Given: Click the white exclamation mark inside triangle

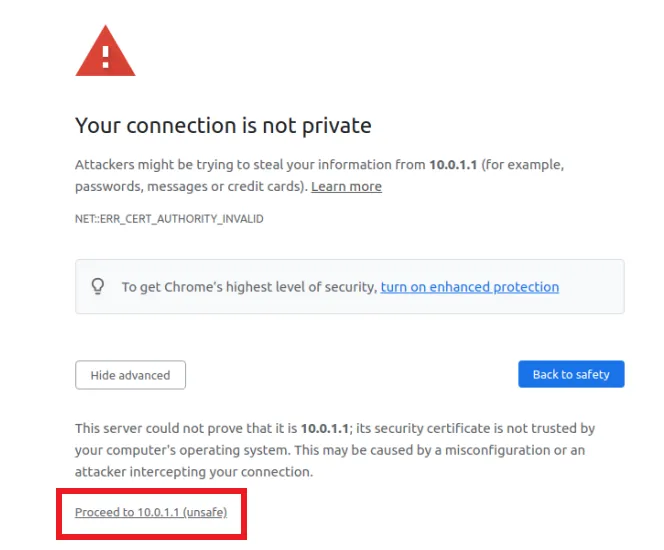Looking at the screenshot, I should click(105, 57).
